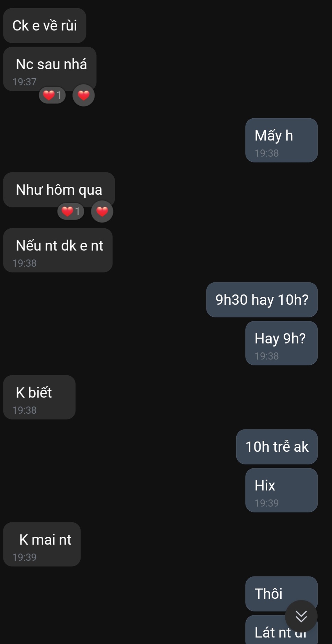The image size is (332, 644).
Task: Click the 19:37 timestamp
Action: (24, 82)
